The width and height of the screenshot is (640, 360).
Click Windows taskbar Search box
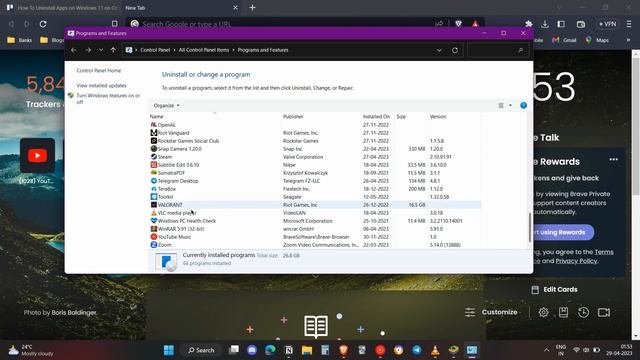click(201, 350)
